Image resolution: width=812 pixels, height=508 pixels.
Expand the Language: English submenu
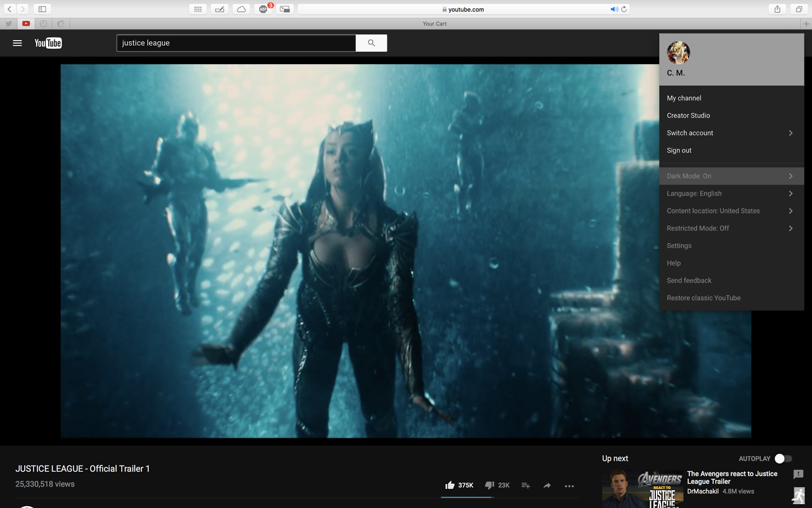731,194
